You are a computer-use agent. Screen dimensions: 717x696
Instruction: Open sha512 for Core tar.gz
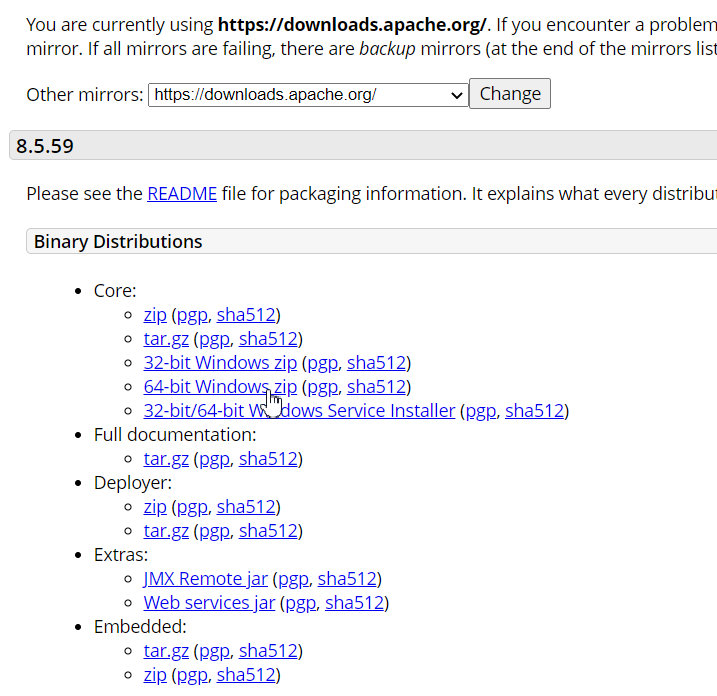(x=268, y=339)
